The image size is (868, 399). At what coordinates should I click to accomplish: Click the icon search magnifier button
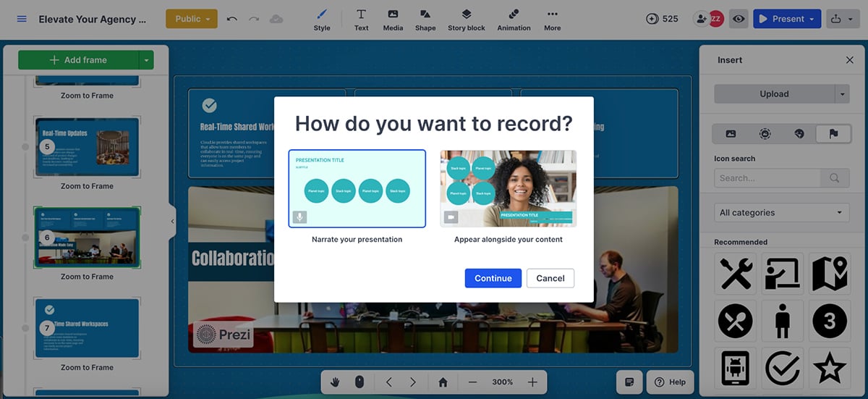(835, 178)
